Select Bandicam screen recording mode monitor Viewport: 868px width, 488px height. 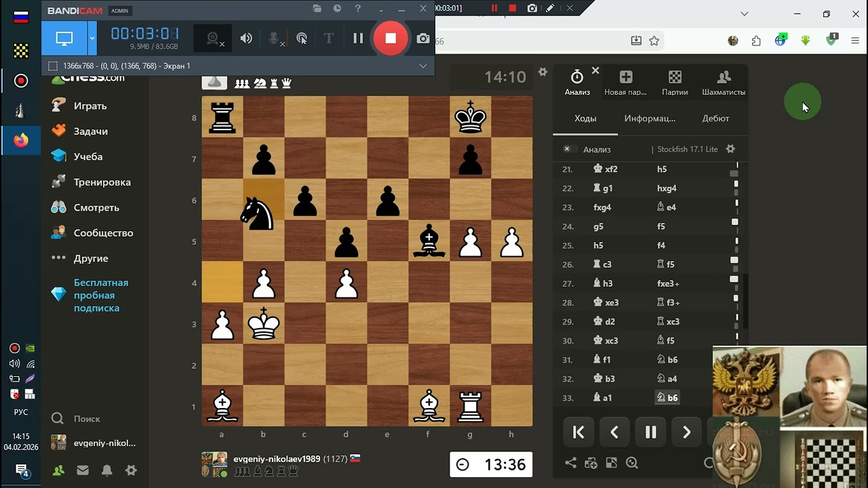pyautogui.click(x=64, y=39)
